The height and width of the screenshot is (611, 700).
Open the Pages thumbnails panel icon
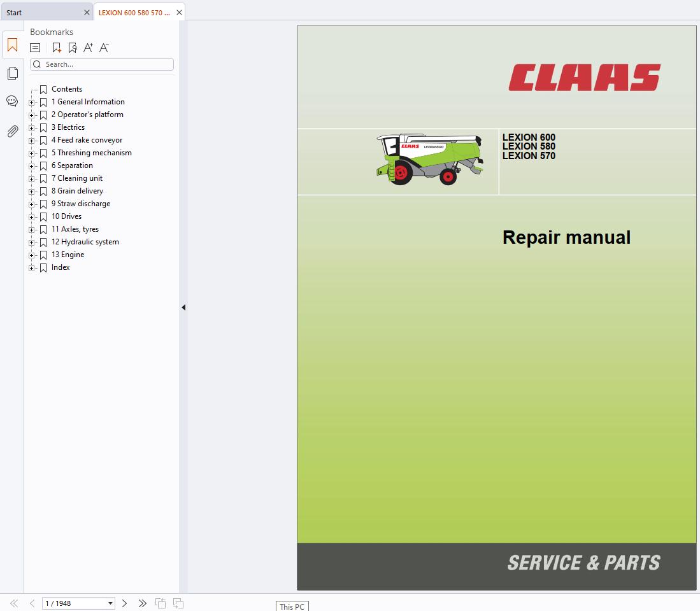[13, 73]
